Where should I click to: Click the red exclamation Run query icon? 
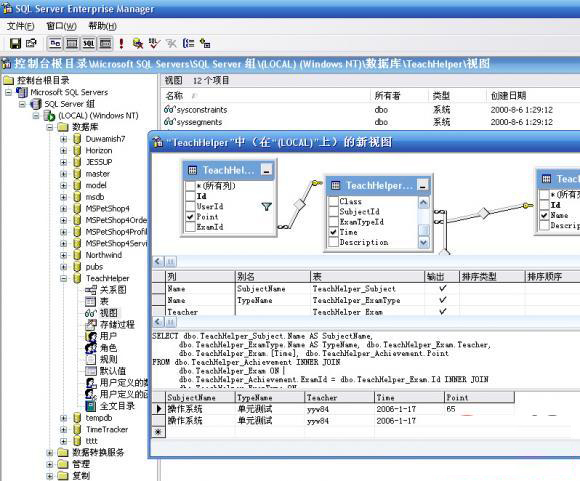click(121, 44)
